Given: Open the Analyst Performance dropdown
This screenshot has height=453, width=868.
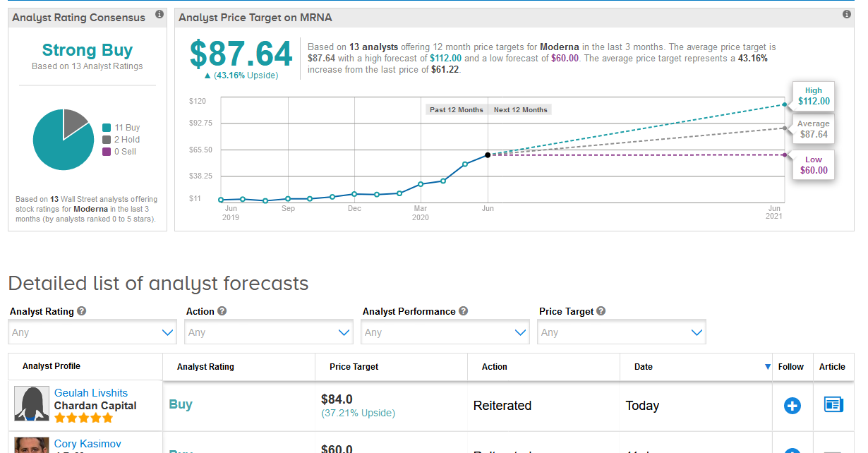Looking at the screenshot, I should tap(445, 332).
